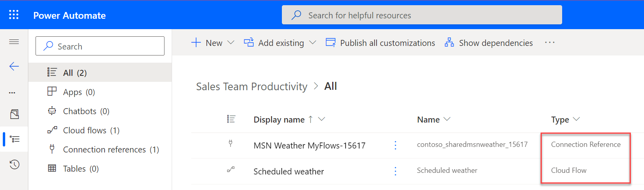The height and width of the screenshot is (190, 644).
Task: Click the Cloud Flow type cell
Action: [569, 170]
